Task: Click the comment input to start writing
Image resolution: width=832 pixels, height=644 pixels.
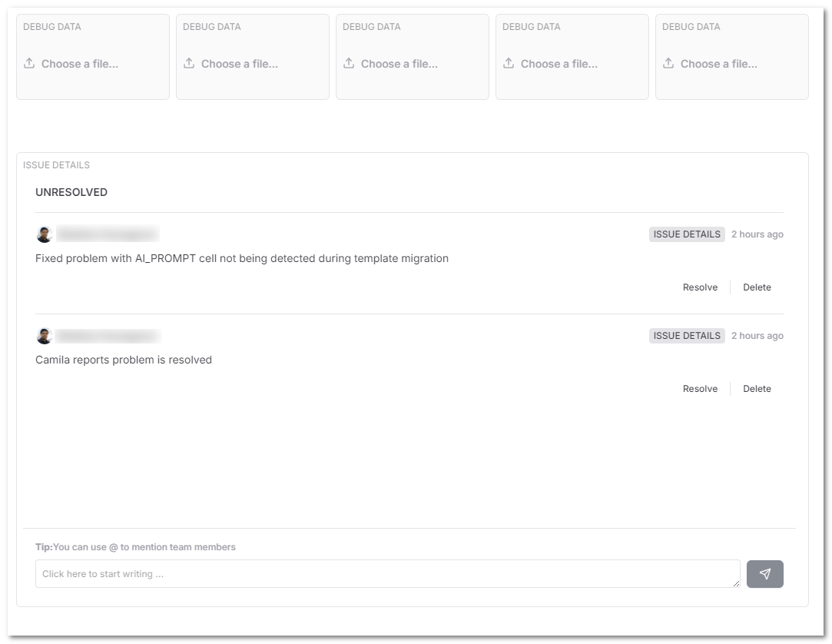Action: coord(384,573)
